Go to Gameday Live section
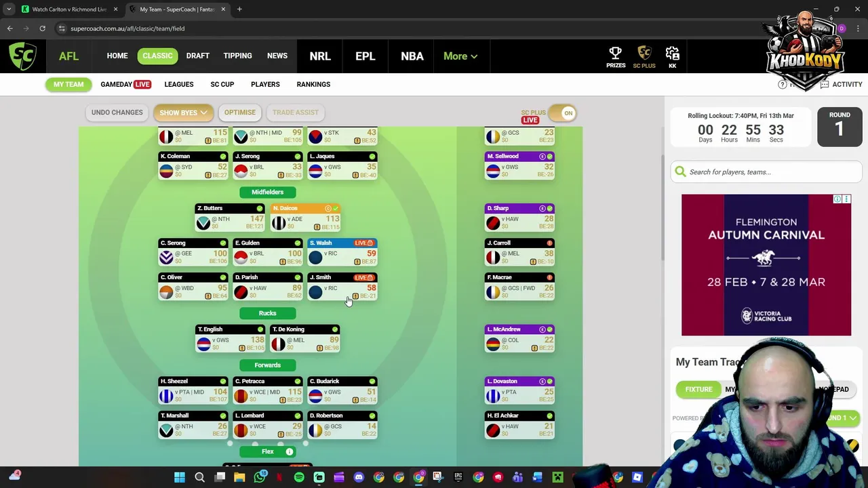This screenshot has width=868, height=488. (125, 84)
